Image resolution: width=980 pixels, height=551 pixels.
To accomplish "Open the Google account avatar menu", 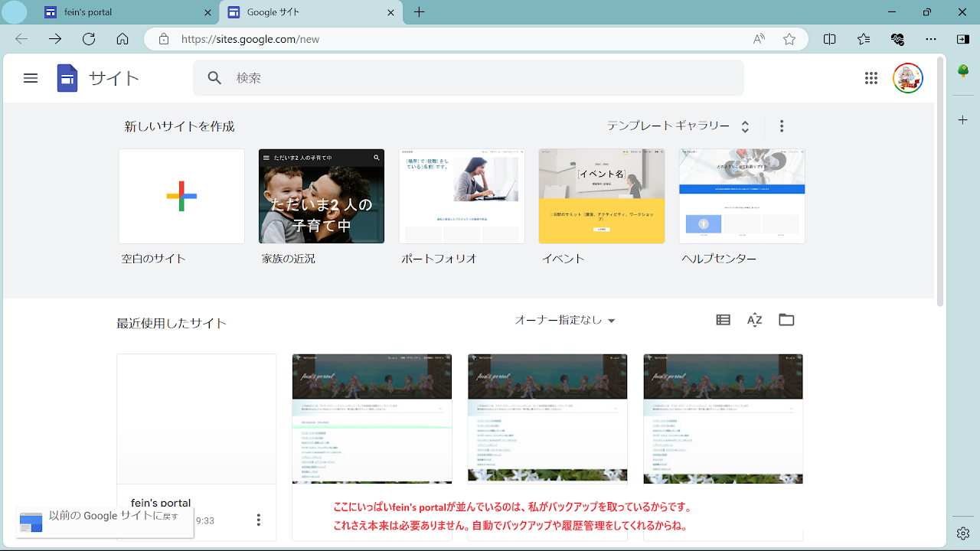I will pos(908,78).
